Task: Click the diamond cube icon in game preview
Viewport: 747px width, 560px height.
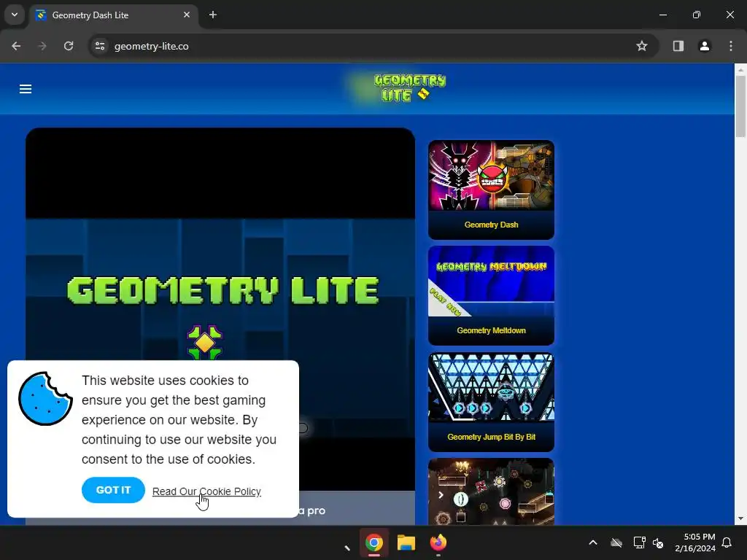Action: [204, 343]
